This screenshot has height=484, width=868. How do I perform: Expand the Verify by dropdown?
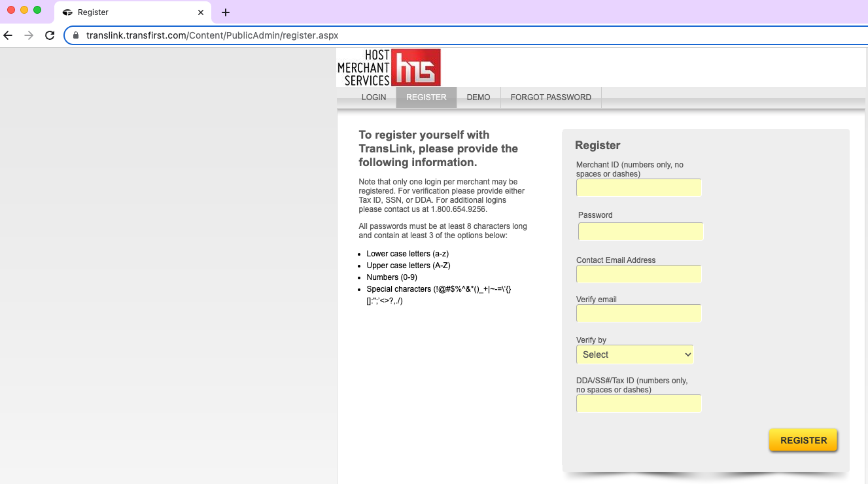tap(635, 354)
